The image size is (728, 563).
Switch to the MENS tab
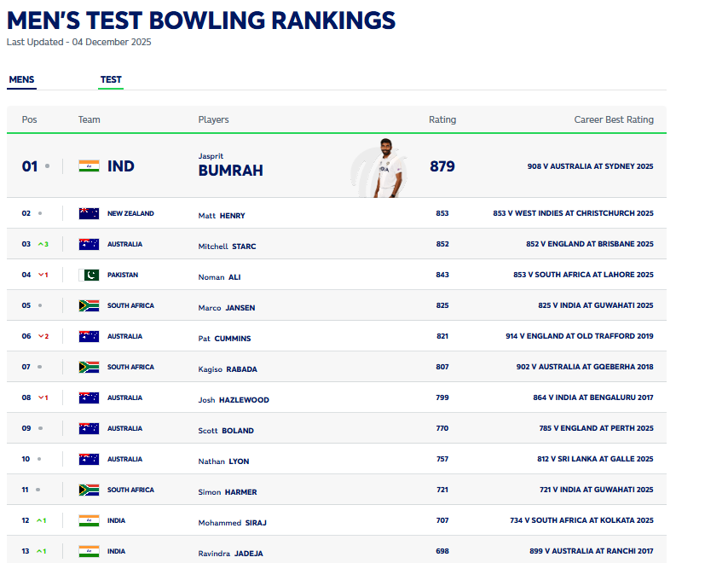[21, 80]
